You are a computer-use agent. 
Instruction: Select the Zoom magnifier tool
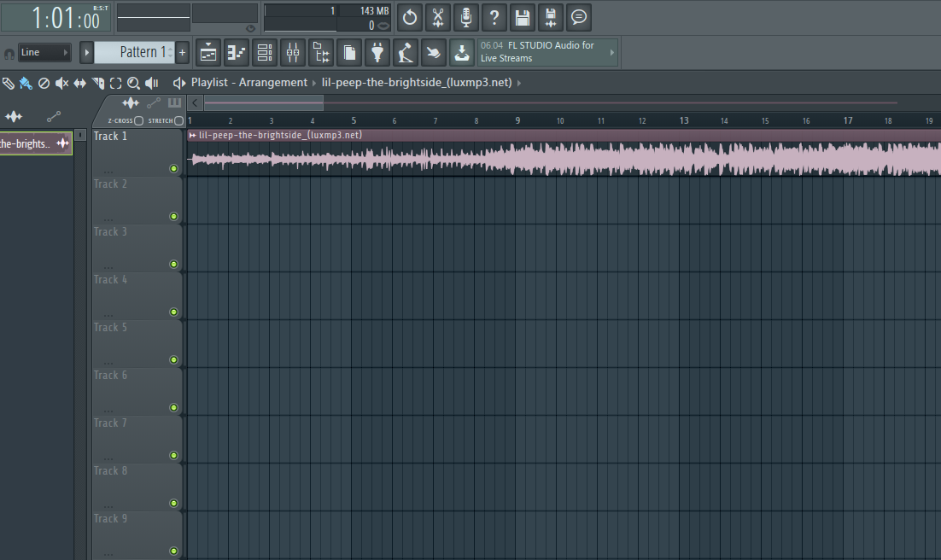coord(134,84)
